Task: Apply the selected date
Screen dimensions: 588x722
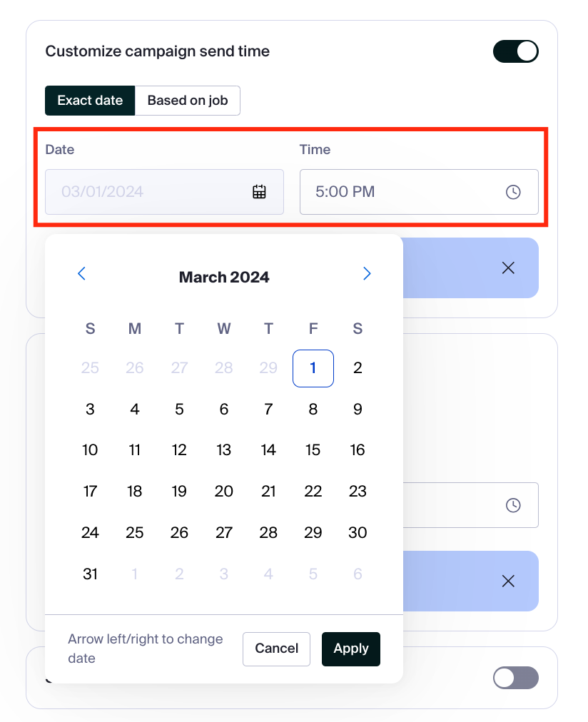Action: click(x=351, y=649)
